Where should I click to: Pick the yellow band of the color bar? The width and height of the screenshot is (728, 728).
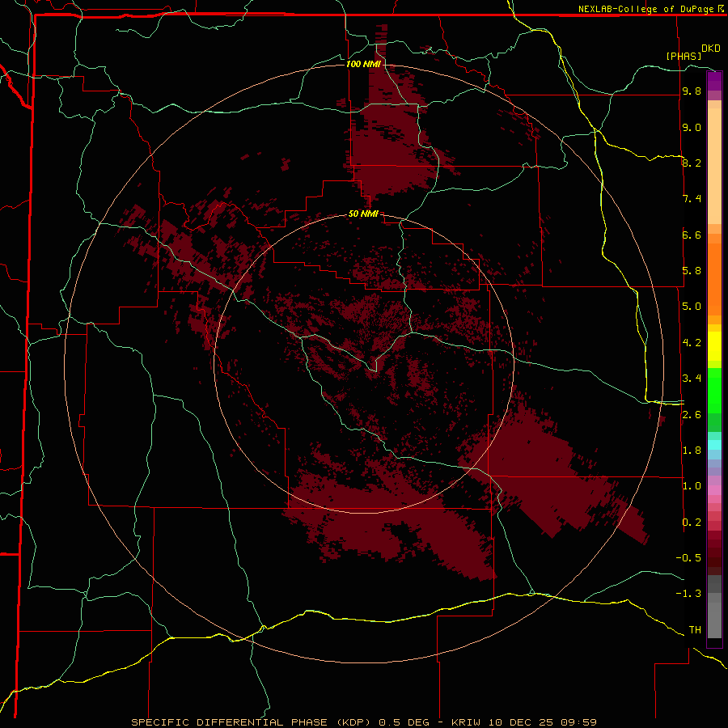tap(714, 346)
